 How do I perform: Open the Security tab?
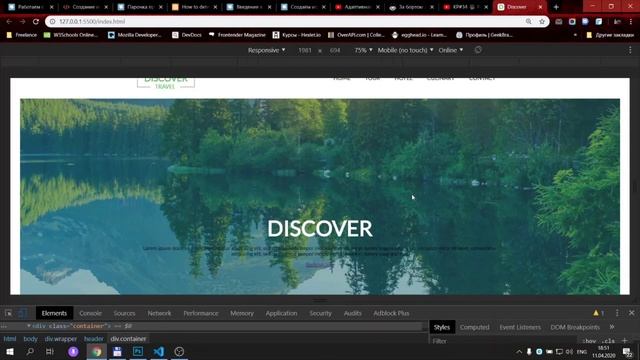point(320,313)
